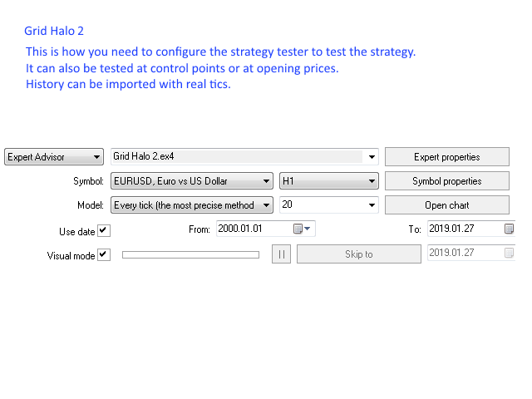This screenshot has width=532, height=399.
Task: Open the Grid Halo 2.ex4 expert dropdown
Action: click(244, 157)
